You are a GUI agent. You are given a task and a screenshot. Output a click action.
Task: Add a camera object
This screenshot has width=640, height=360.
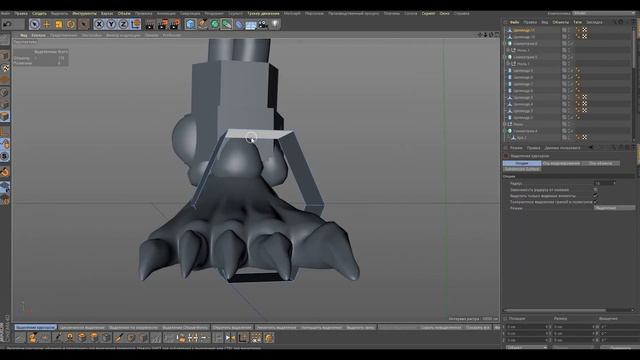[263, 24]
